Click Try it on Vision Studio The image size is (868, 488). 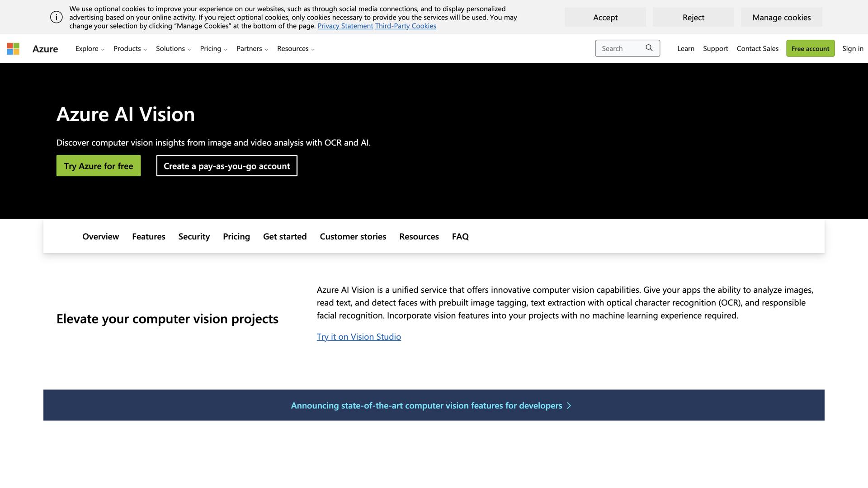tap(359, 337)
